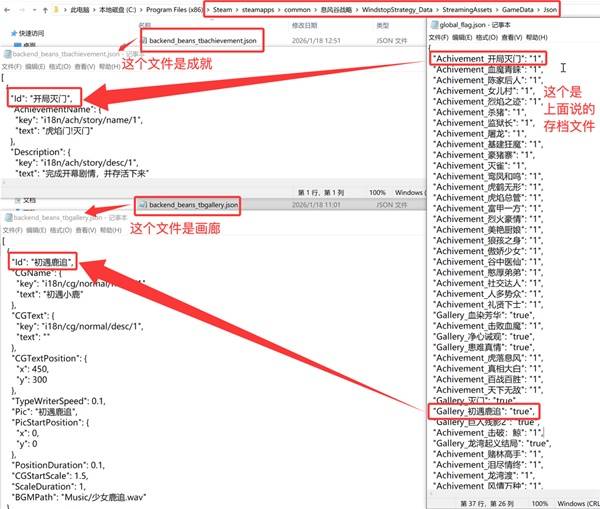Open 文件(F) menu in tbachievement Notepad window
This screenshot has width=600, height=509.
[13, 65]
